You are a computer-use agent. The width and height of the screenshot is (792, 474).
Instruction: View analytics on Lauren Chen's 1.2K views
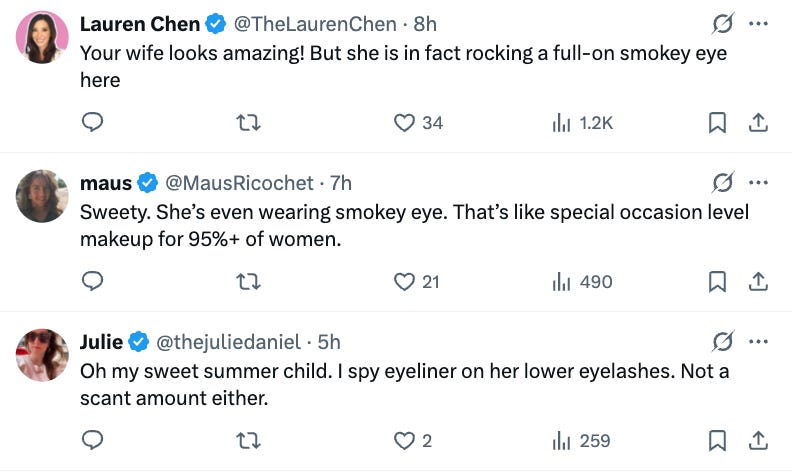click(561, 123)
